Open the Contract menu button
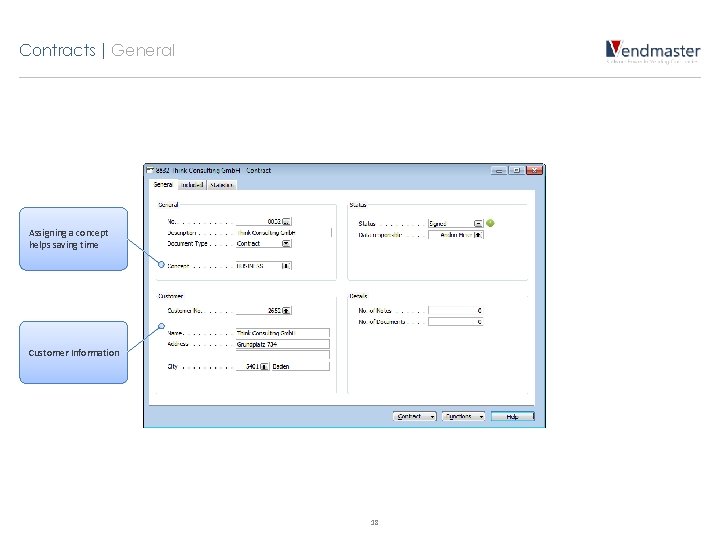The image size is (720, 540). [x=415, y=416]
